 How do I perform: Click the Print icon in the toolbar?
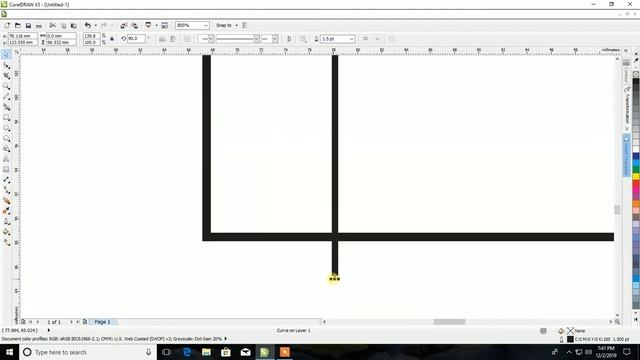39,25
